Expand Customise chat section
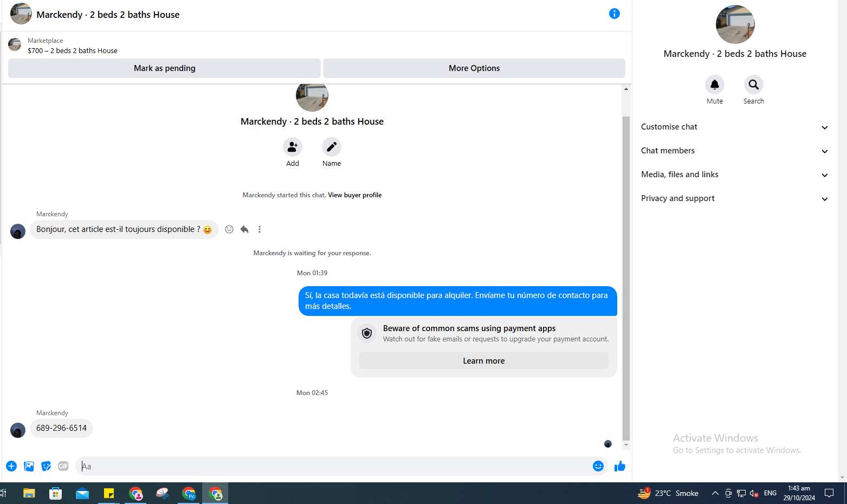 734,127
